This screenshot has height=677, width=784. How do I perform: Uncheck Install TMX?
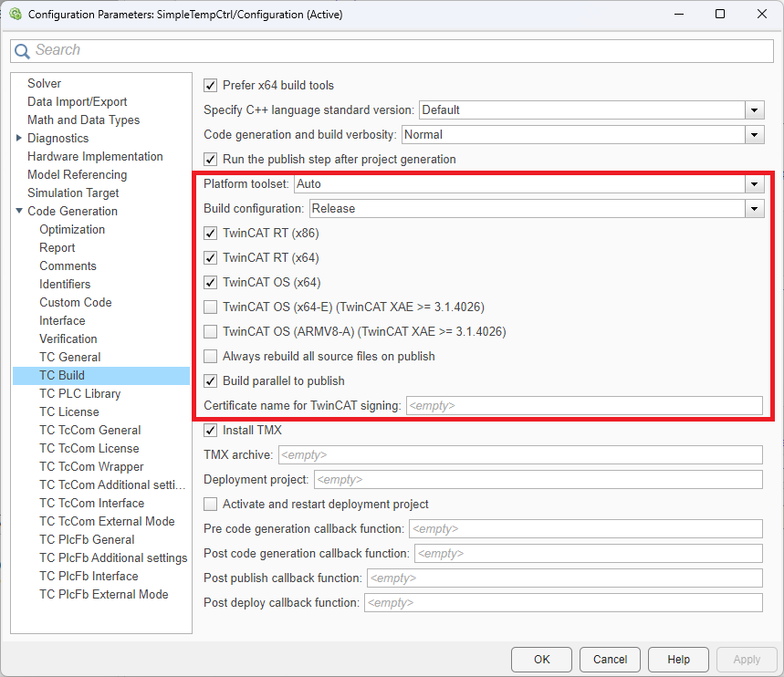[x=210, y=430]
